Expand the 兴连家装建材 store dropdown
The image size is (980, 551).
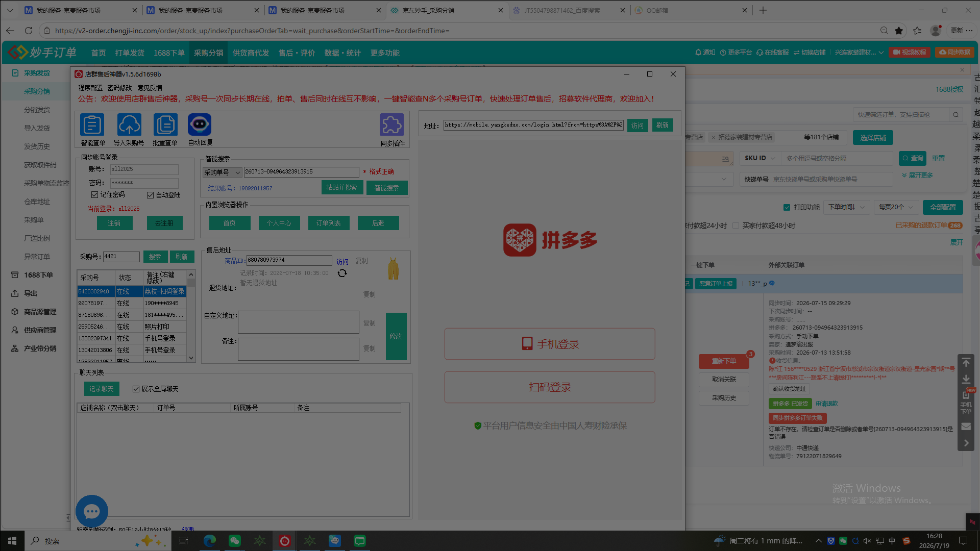(859, 53)
